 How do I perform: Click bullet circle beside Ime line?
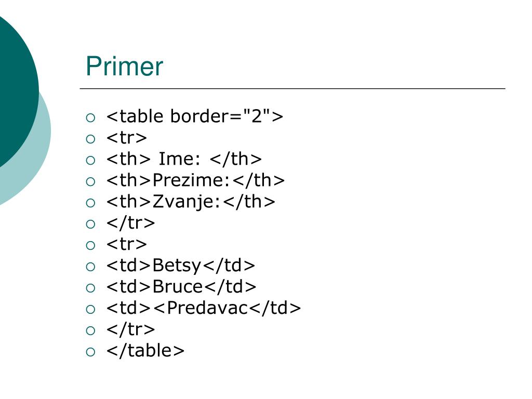(x=90, y=160)
